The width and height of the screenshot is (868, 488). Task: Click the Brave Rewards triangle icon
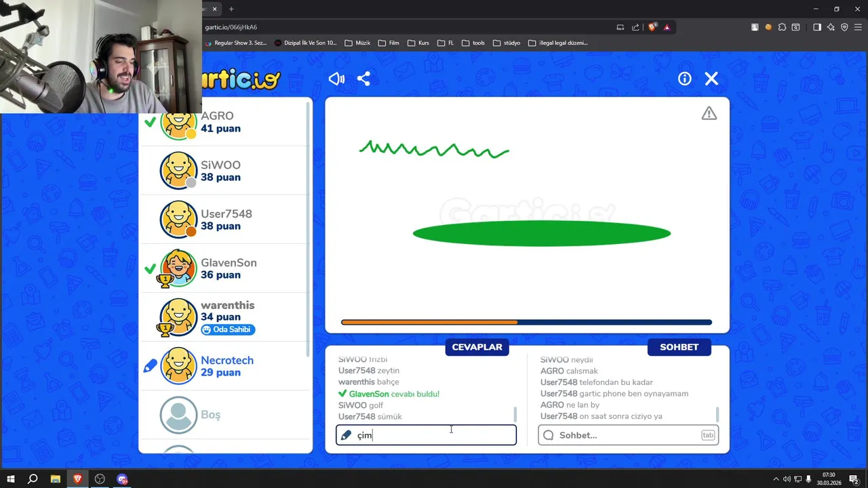pos(667,27)
